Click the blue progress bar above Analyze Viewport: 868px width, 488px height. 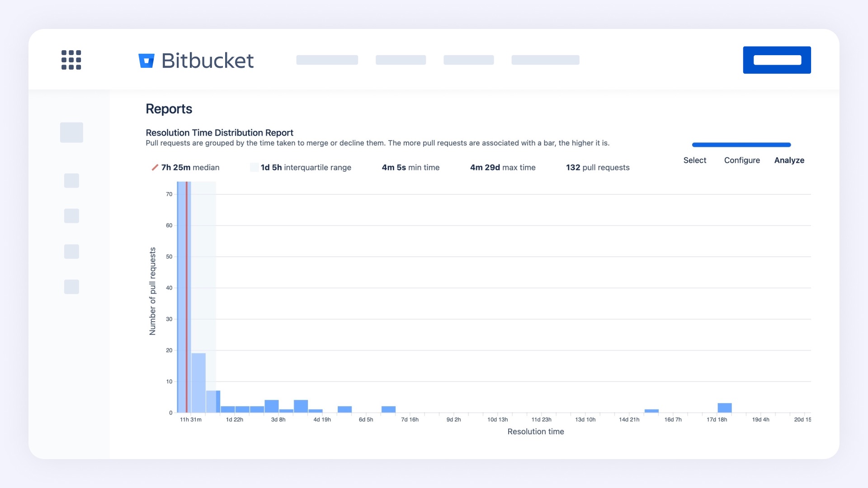[x=741, y=145]
